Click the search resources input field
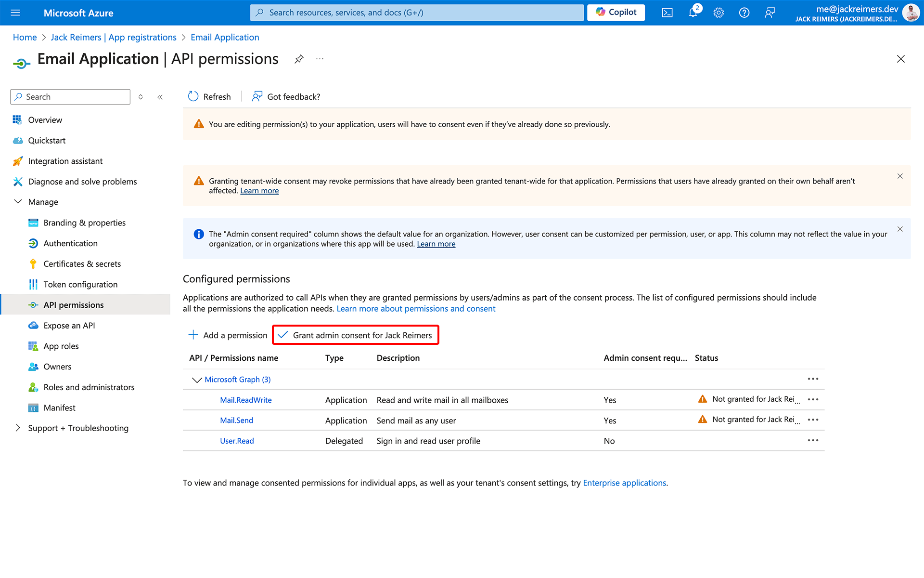924x578 pixels. coord(416,12)
